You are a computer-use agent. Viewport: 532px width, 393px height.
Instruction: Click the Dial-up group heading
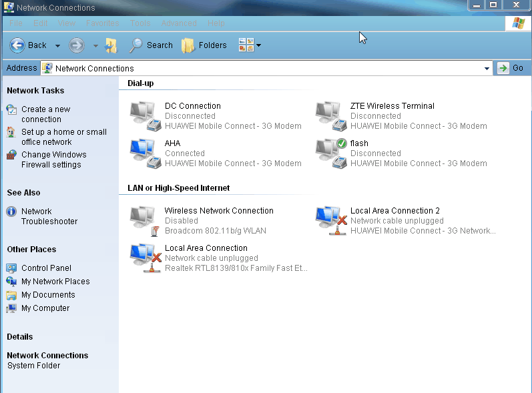click(140, 83)
